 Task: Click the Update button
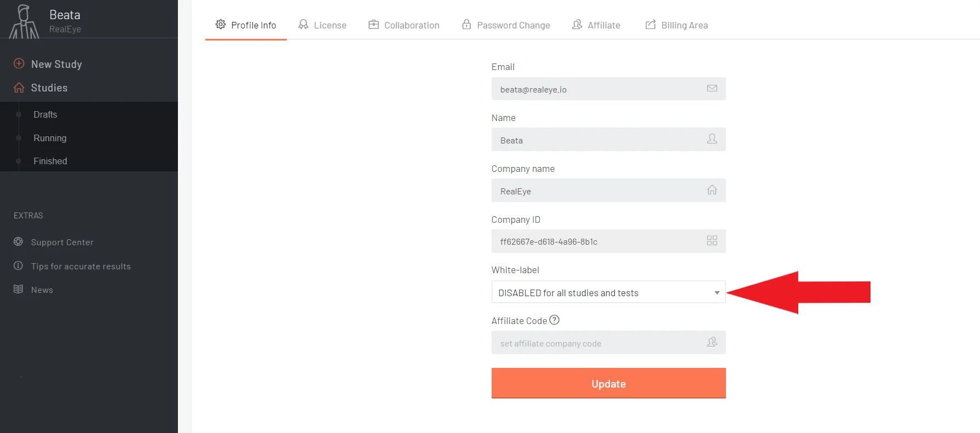[x=608, y=383]
